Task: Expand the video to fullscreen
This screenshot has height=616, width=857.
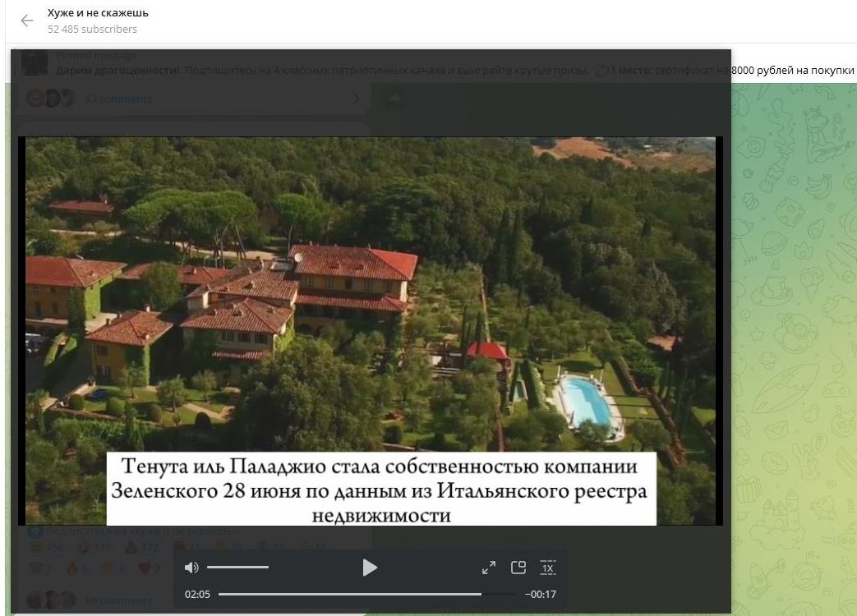Action: (x=489, y=568)
